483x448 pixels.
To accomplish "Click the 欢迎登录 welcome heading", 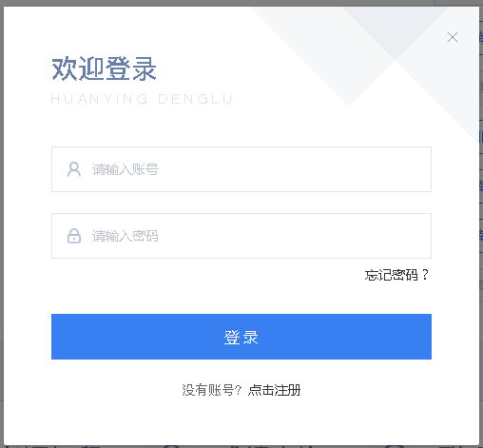I will click(104, 68).
